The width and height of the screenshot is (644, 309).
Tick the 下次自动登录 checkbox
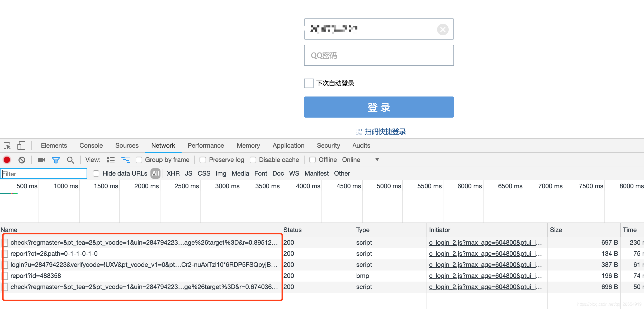(309, 83)
